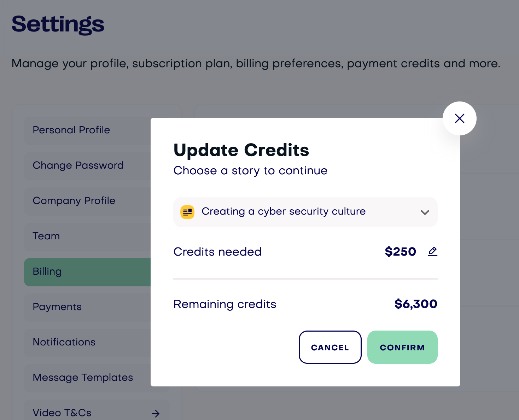
Task: Open the Creating a cyber security culture dropdown
Action: 305,212
